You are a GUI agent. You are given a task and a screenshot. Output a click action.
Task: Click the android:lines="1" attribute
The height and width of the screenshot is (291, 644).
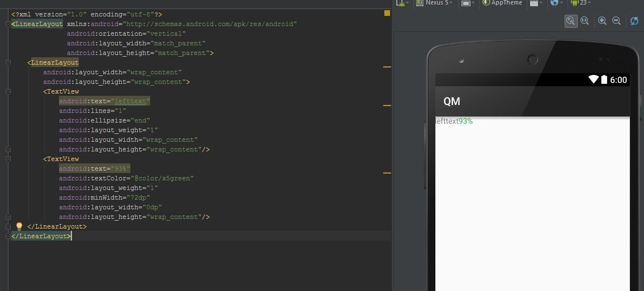pos(92,111)
